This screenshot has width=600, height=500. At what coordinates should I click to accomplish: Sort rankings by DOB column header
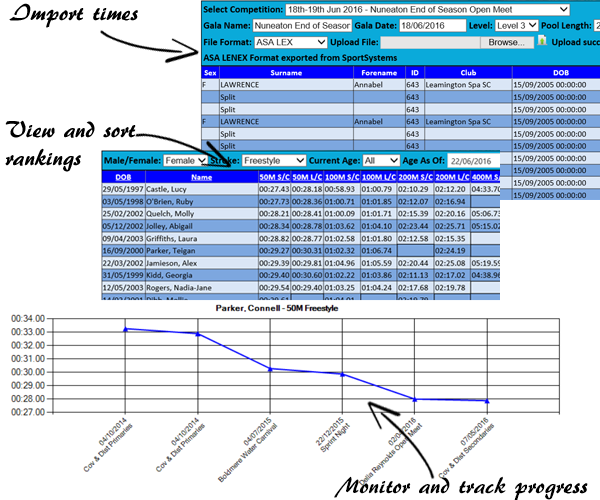[x=123, y=177]
